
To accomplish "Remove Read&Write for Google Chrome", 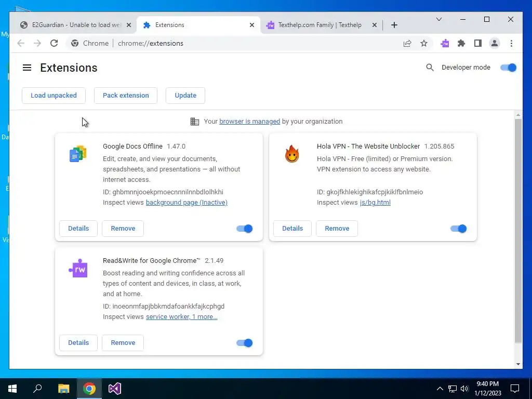I will pyautogui.click(x=123, y=343).
